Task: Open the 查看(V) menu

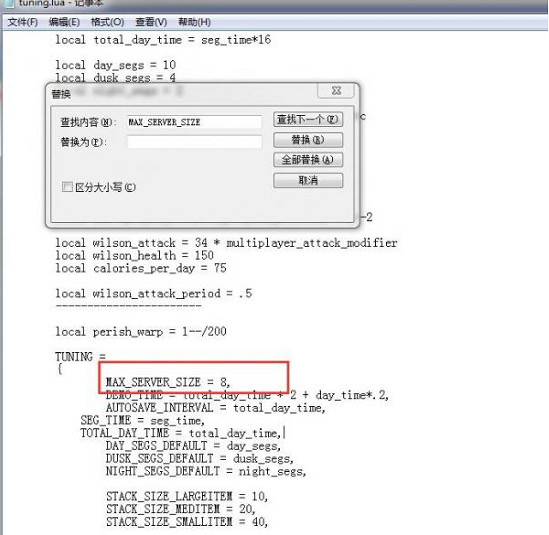Action: (151, 22)
